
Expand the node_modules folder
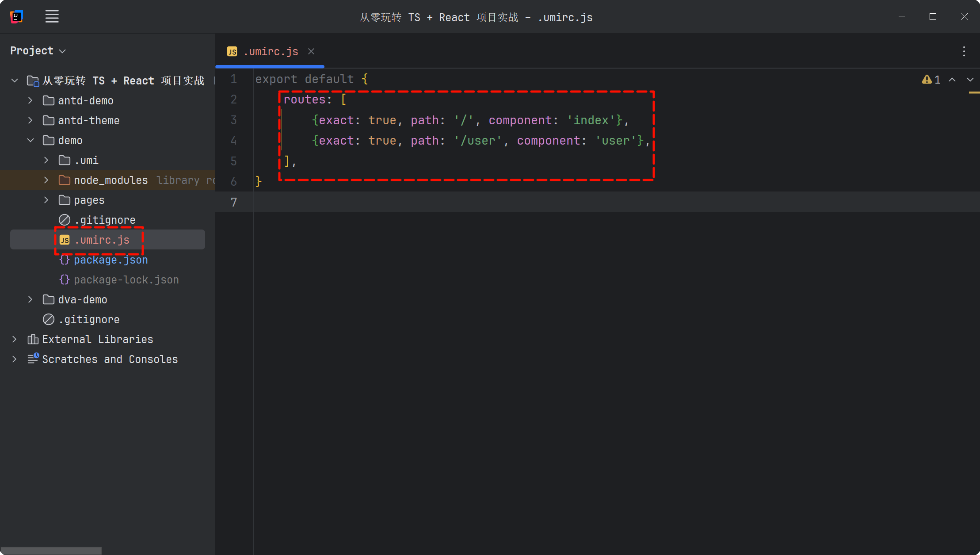(46, 180)
